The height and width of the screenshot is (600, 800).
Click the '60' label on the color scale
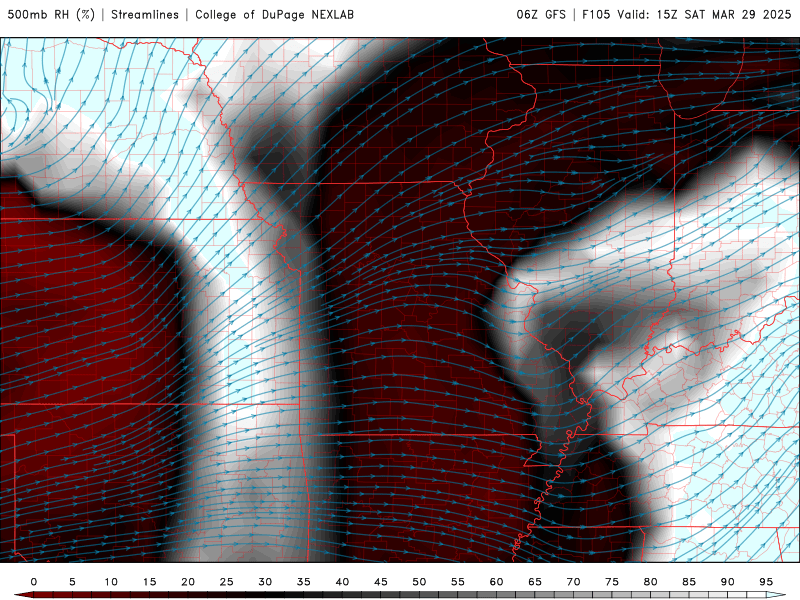click(x=496, y=582)
